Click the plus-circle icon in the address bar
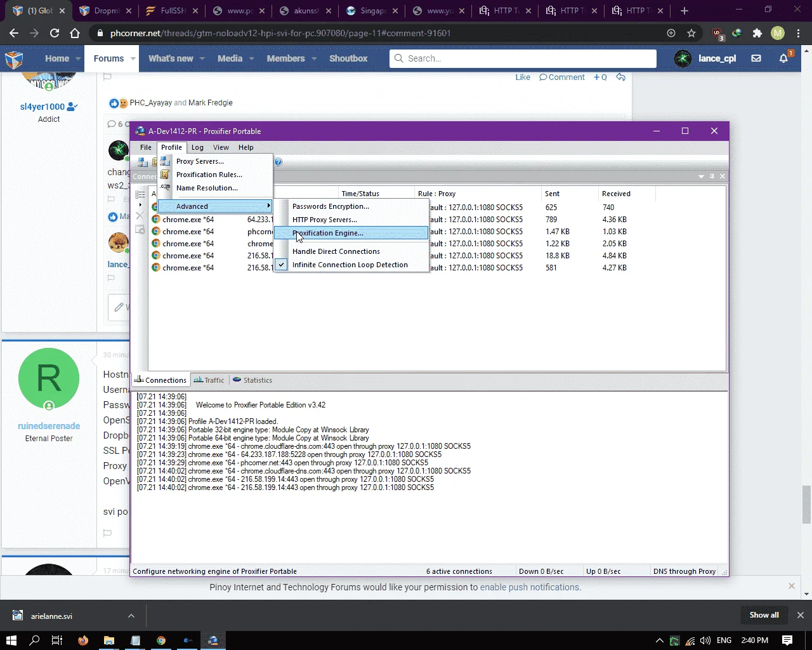Image resolution: width=812 pixels, height=650 pixels. tap(671, 33)
